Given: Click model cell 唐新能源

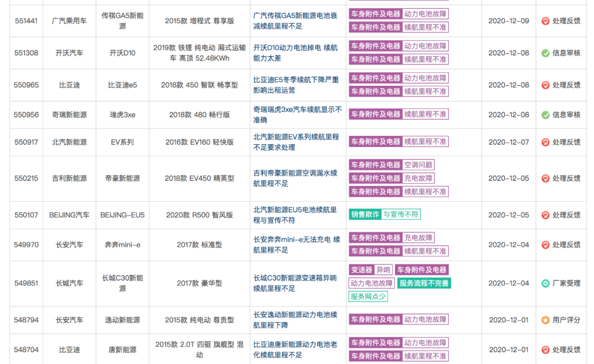Looking at the screenshot, I should [x=122, y=350].
